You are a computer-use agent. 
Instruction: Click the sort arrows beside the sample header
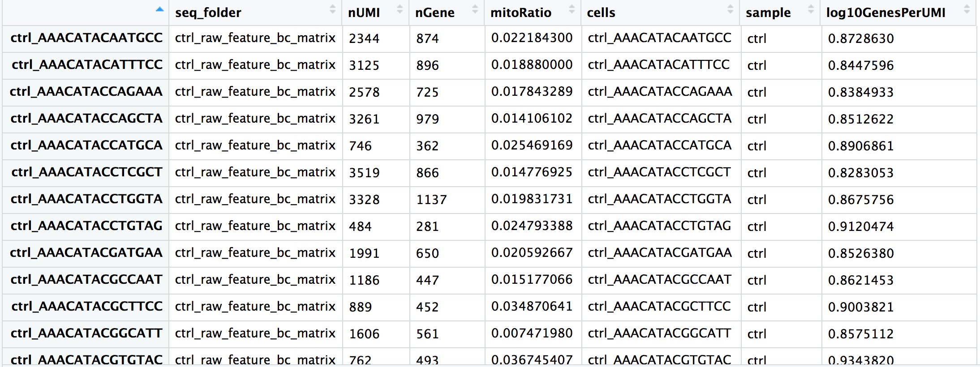pos(811,9)
